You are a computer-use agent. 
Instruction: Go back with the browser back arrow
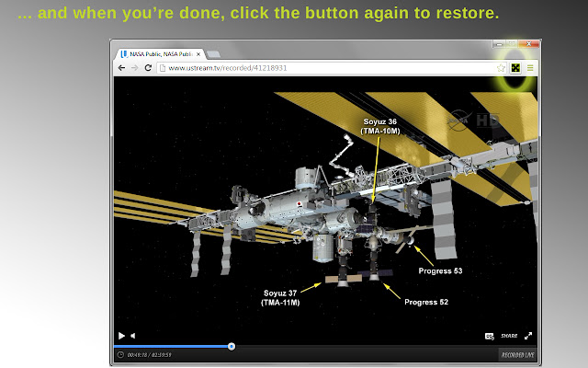click(121, 68)
